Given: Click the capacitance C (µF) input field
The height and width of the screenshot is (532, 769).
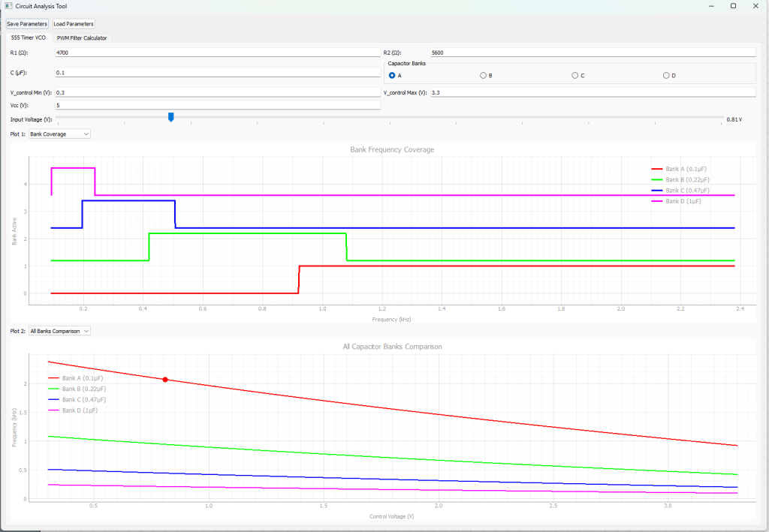Looking at the screenshot, I should coord(217,73).
